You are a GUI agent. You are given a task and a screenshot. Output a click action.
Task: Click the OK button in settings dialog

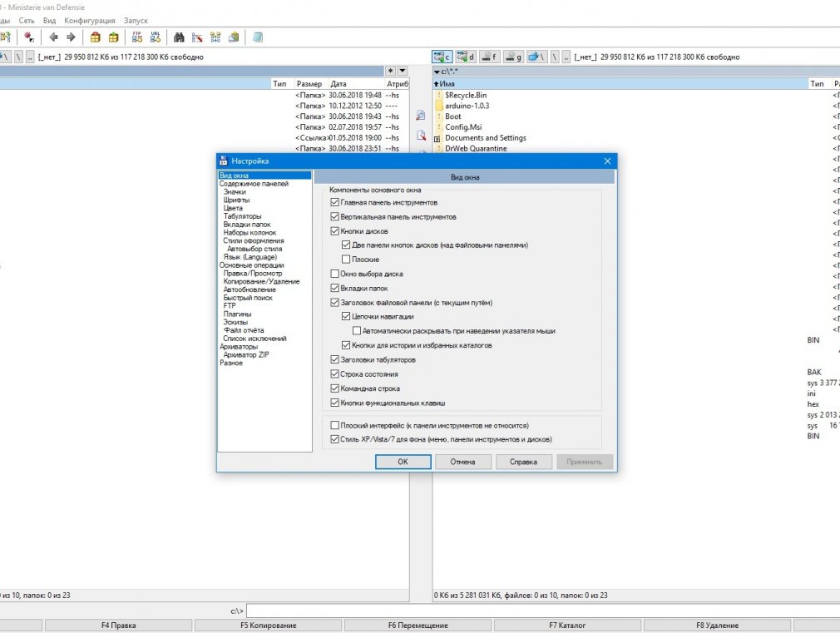click(x=403, y=462)
